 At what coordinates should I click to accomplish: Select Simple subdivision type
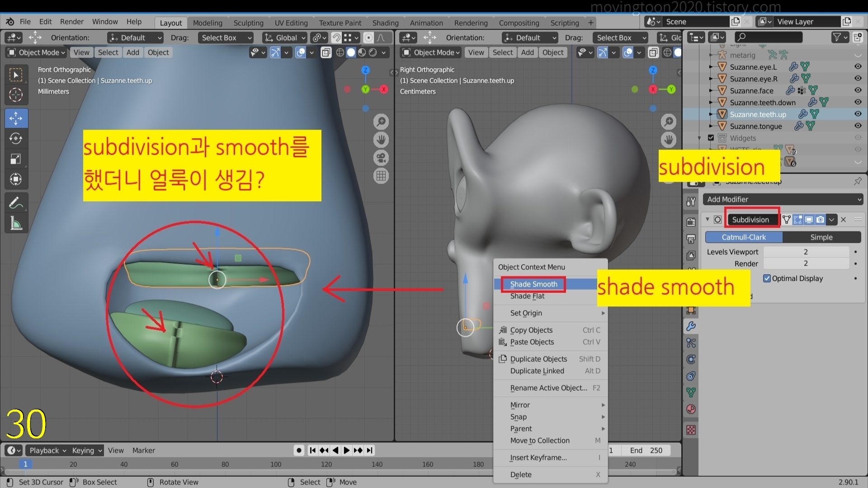821,237
